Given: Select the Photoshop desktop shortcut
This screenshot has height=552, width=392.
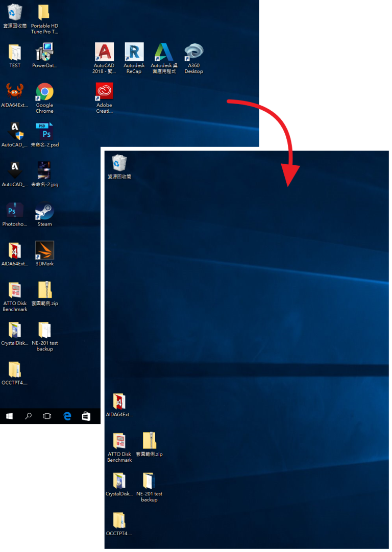Looking at the screenshot, I should tap(15, 211).
